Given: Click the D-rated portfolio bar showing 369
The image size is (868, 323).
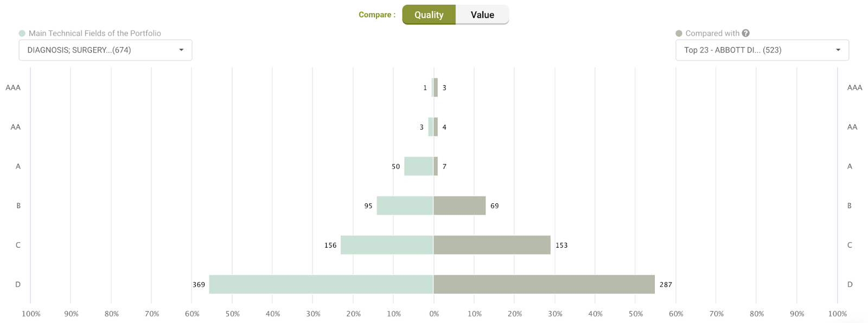Looking at the screenshot, I should coord(320,284).
